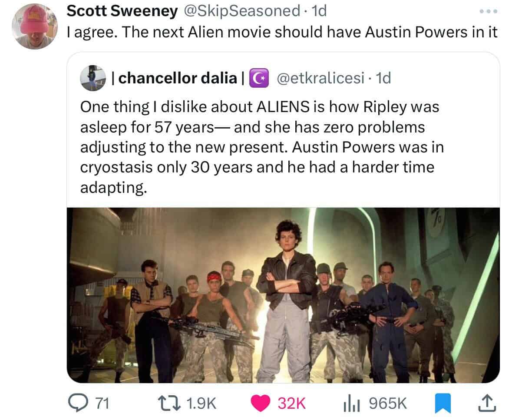Click the quoted tweet's 1d timestamp
Screen dimensions: 512x420
(x=383, y=78)
